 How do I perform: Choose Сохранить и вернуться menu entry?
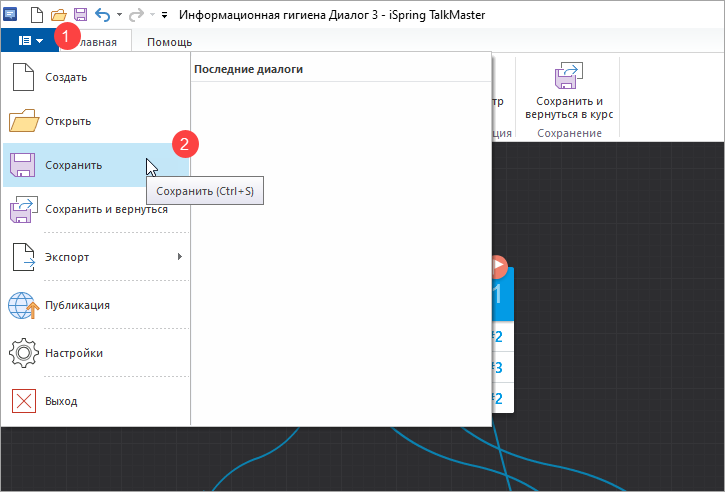tap(96, 209)
